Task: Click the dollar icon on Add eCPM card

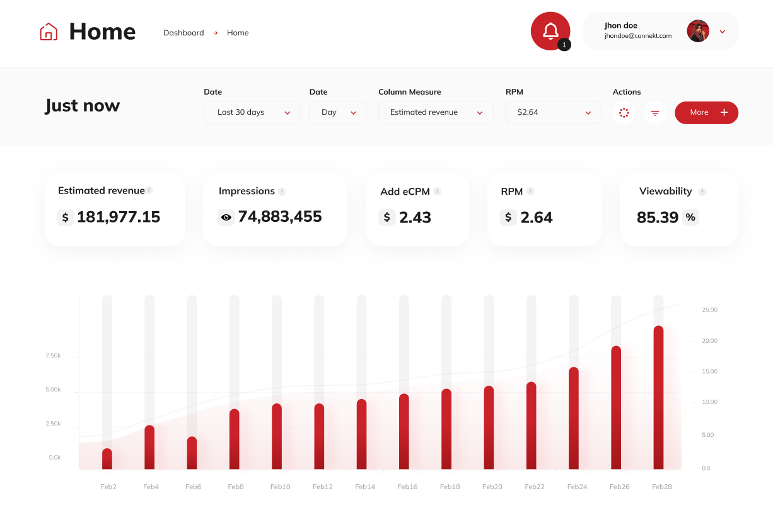Action: 387,217
